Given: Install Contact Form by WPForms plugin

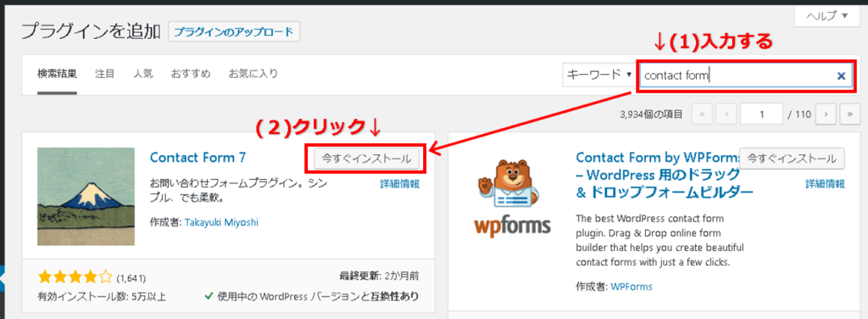Looking at the screenshot, I should pyautogui.click(x=793, y=159).
